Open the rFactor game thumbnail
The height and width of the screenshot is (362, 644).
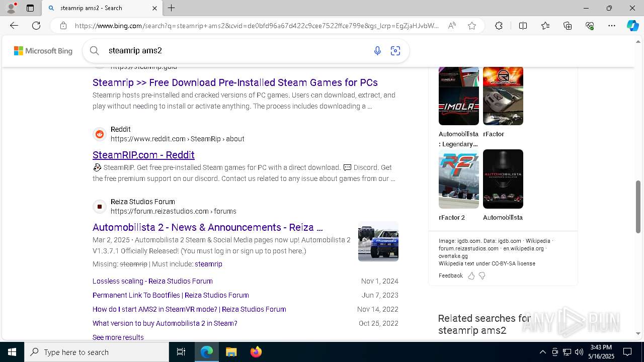(503, 96)
